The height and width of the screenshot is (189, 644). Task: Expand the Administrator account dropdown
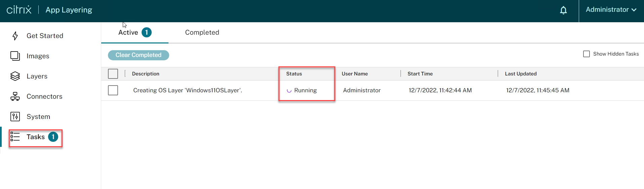click(x=611, y=10)
